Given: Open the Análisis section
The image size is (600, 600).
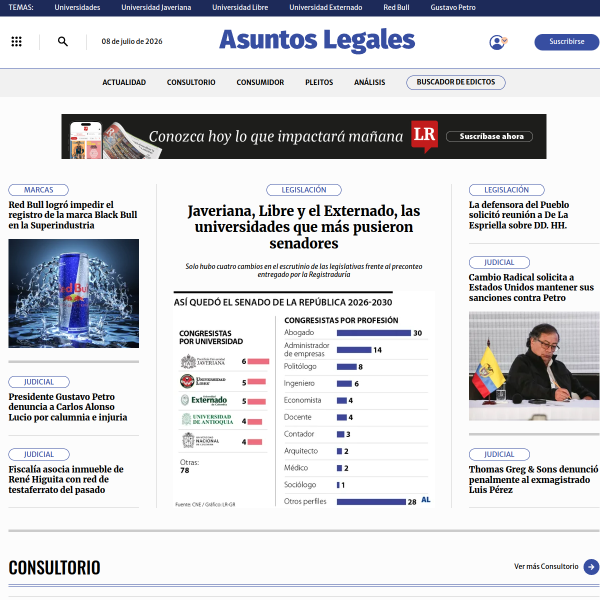Looking at the screenshot, I should tap(370, 82).
